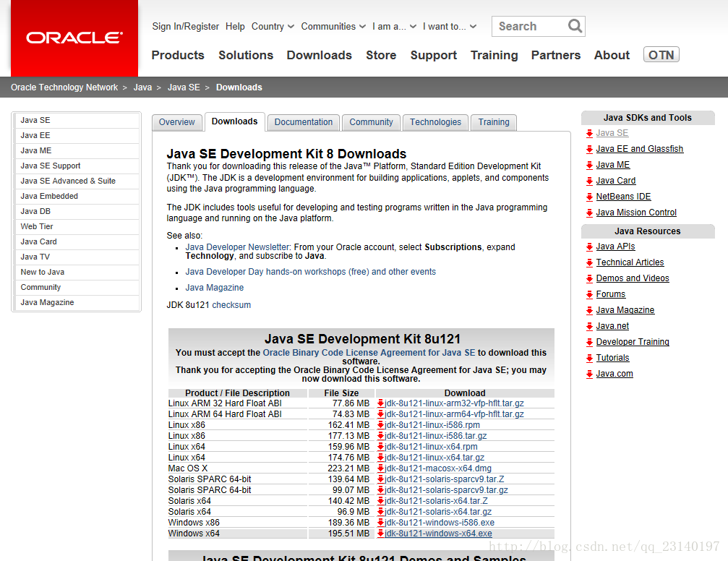728x561 pixels.
Task: Click download arrow icon for jdk-8u121-macosx-x64.dmg
Action: (x=381, y=468)
